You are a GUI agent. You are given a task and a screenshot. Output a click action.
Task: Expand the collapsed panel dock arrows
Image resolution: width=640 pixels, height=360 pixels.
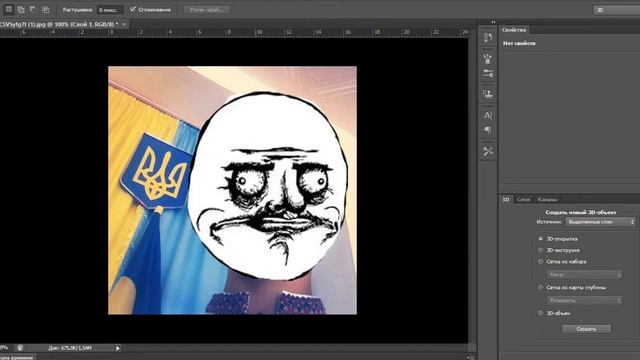[x=493, y=22]
